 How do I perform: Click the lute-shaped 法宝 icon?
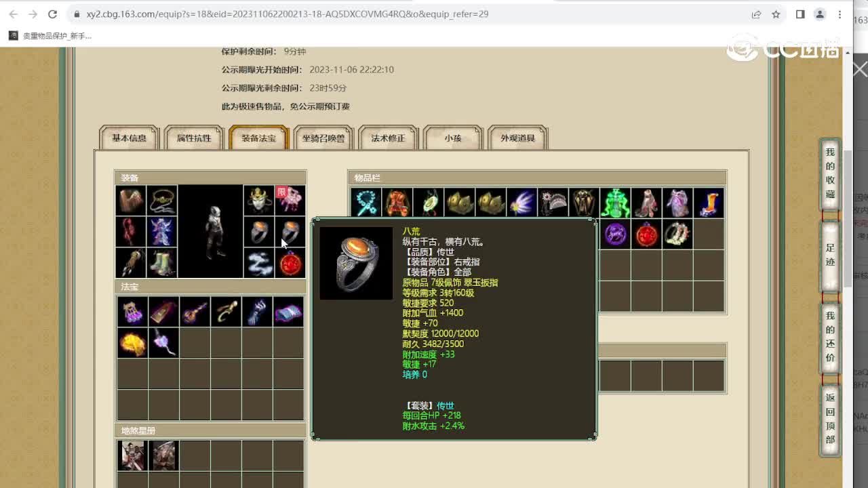[195, 312]
